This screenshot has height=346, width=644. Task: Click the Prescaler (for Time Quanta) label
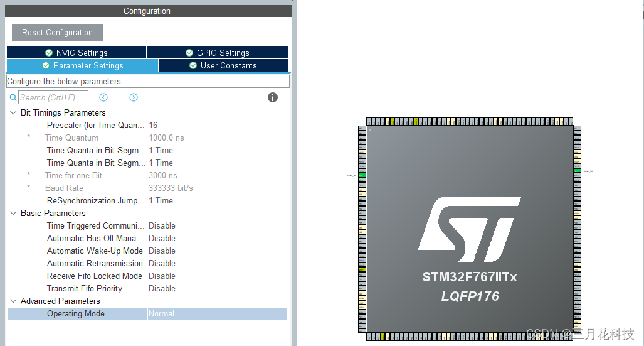click(96, 125)
